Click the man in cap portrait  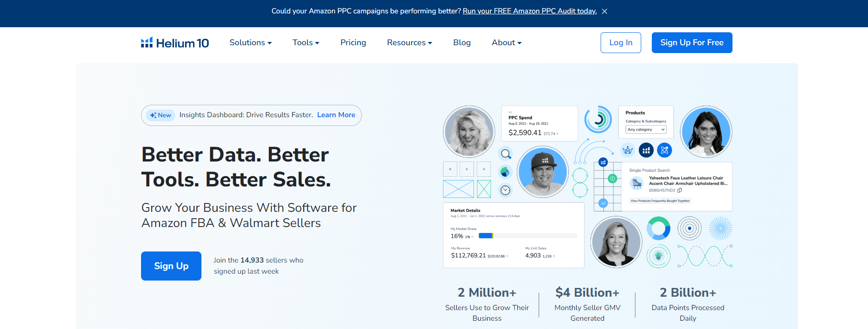click(x=543, y=172)
